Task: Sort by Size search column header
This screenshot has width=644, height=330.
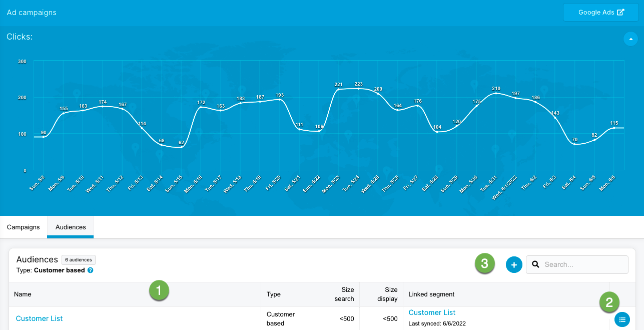Action: pos(344,294)
